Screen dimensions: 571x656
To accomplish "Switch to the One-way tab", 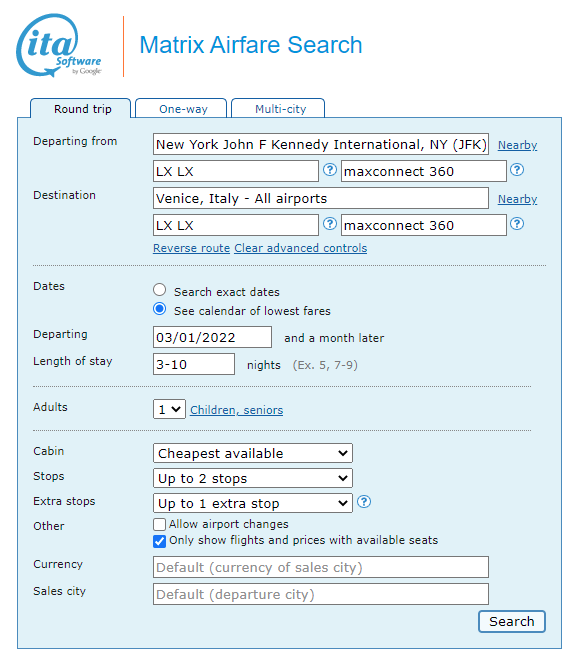I will [x=182, y=109].
